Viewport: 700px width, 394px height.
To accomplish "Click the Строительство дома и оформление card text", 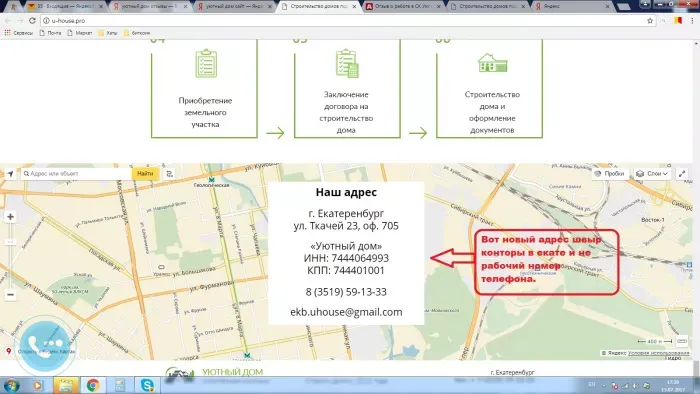I will click(x=492, y=112).
